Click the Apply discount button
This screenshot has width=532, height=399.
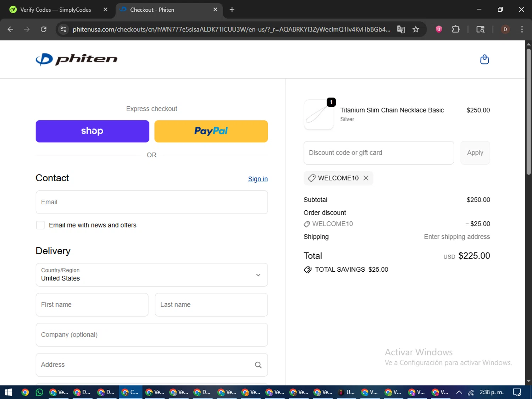tap(475, 153)
